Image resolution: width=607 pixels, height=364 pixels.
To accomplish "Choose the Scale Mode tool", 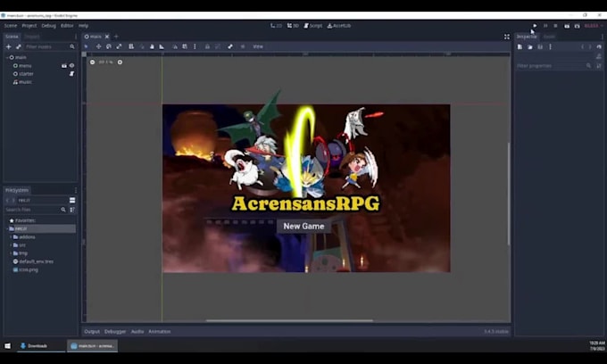I will coord(120,46).
